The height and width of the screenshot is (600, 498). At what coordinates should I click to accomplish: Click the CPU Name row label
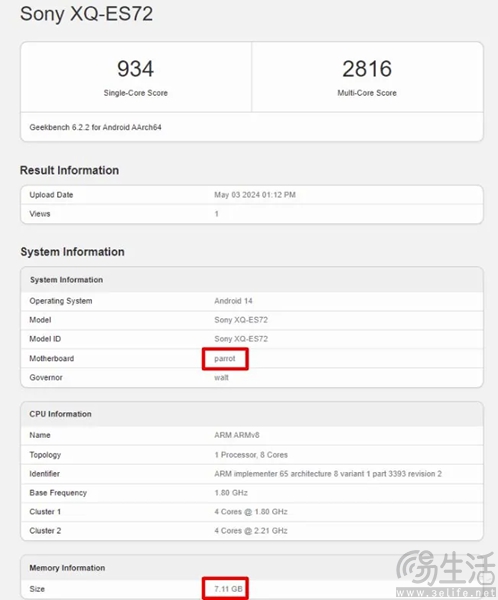[x=40, y=435]
